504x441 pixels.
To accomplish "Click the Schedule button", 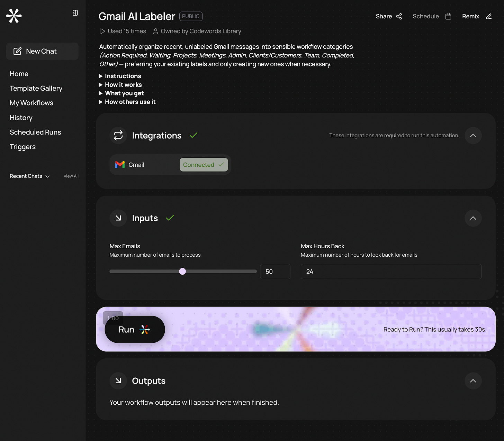I will tap(432, 16).
